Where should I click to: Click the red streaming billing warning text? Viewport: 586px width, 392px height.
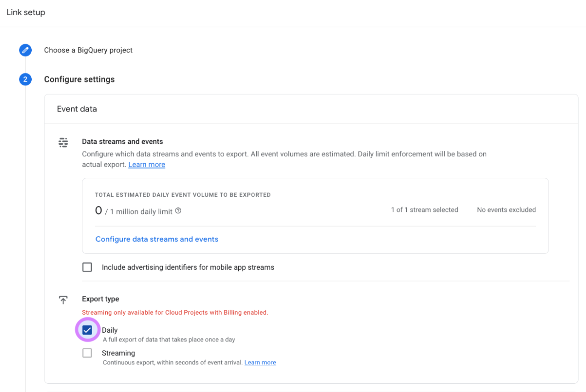click(x=175, y=312)
